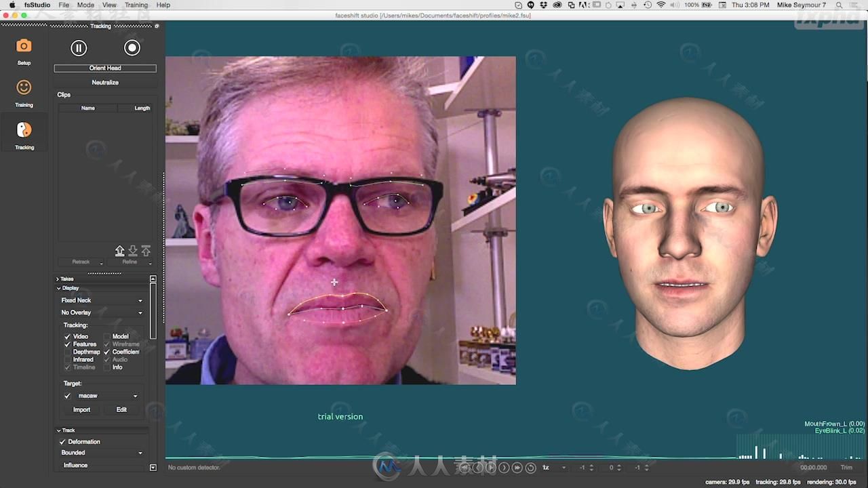868x488 pixels.
Task: Click the Edit target button
Action: (121, 410)
